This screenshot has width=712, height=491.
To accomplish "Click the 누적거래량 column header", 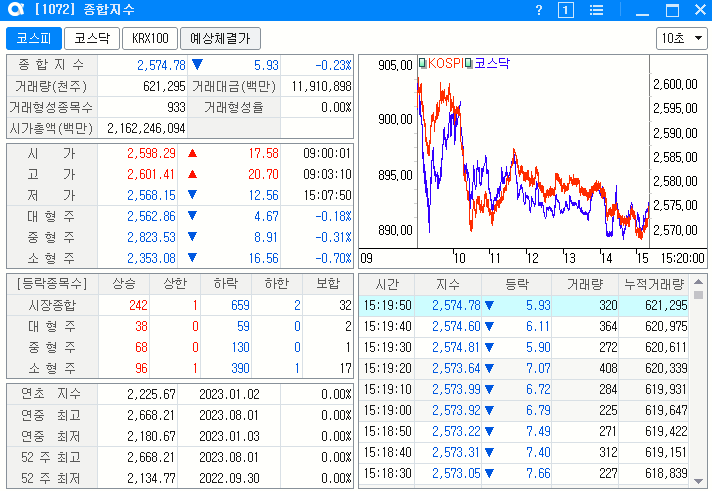I will click(654, 284).
